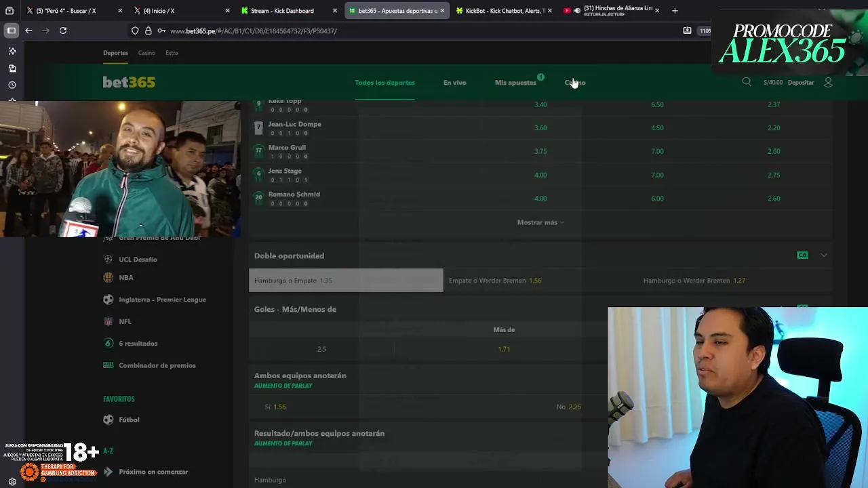Switch to Hinchas de Alianza YouTube tab
This screenshot has width=868, height=488.
[x=611, y=11]
